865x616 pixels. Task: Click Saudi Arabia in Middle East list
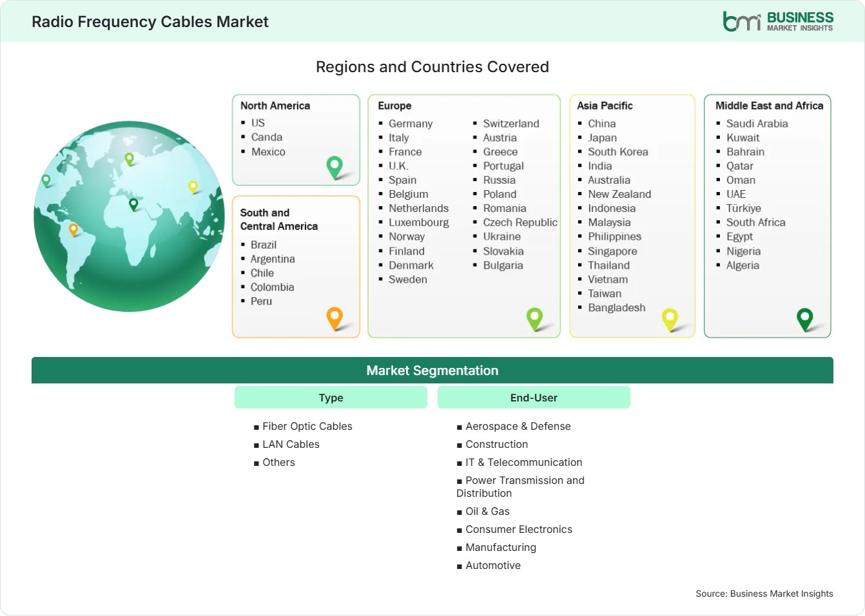click(757, 124)
